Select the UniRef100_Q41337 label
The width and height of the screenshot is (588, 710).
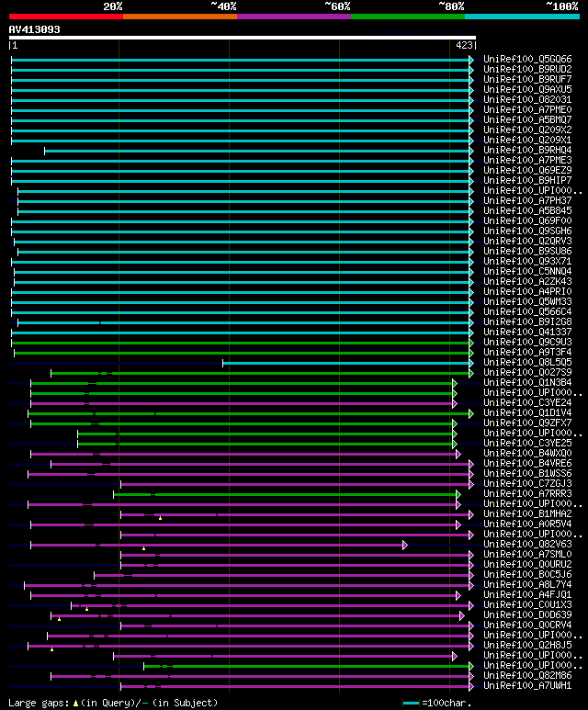pos(527,332)
